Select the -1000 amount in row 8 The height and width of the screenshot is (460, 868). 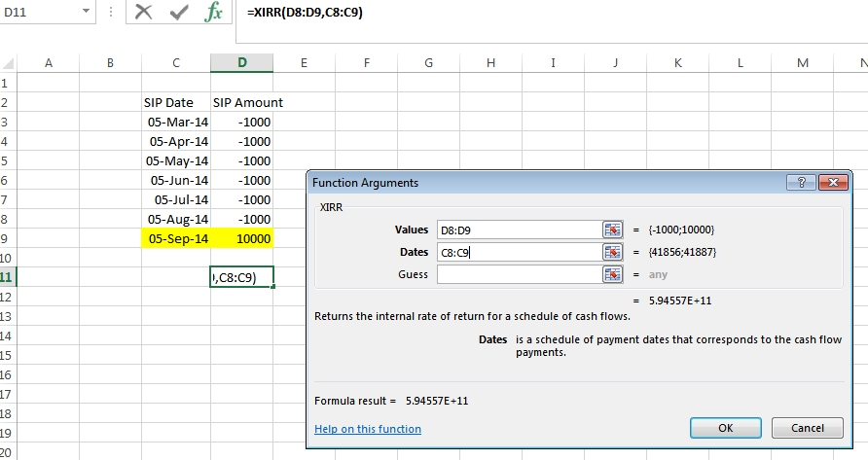tap(242, 219)
